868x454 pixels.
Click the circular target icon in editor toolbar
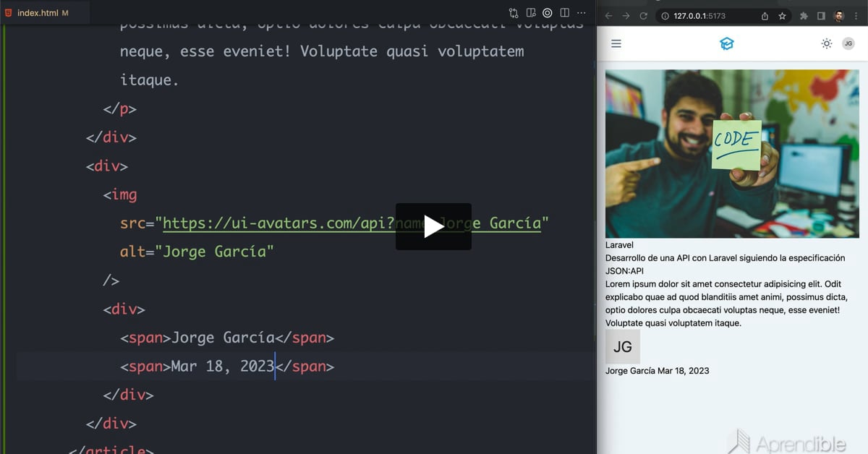[x=548, y=13]
